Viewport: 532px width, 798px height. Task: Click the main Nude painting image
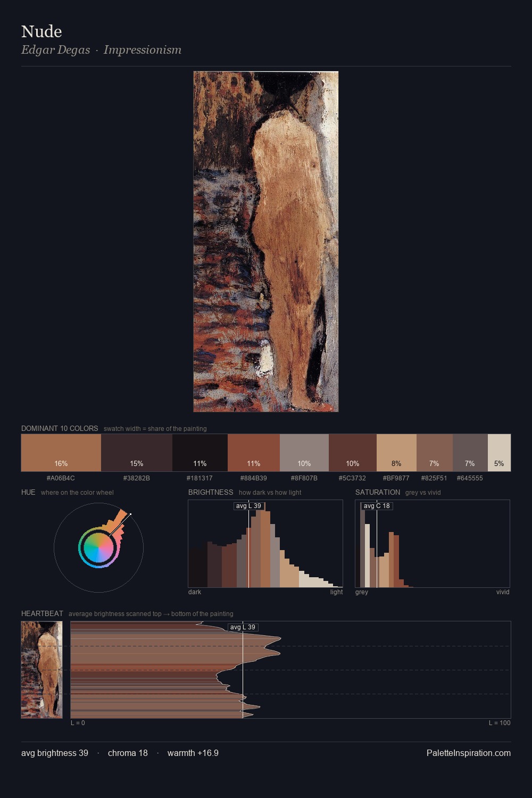coord(266,242)
